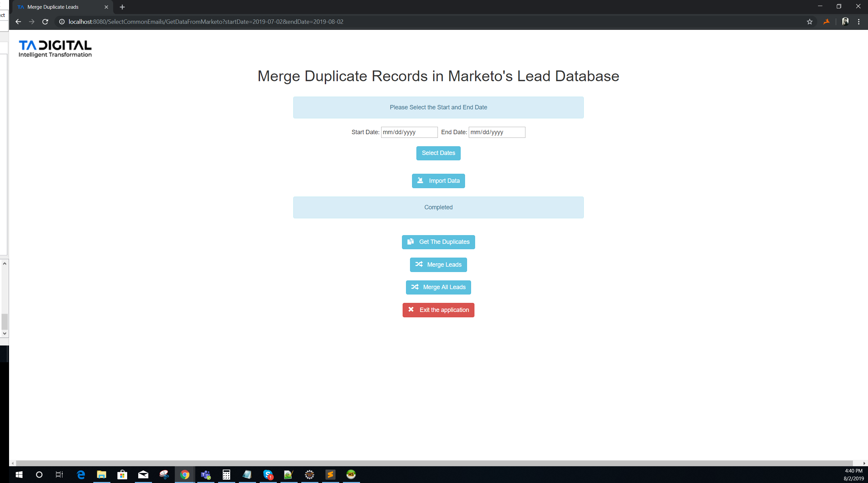Open Cortana search circle in taskbar

[39, 474]
